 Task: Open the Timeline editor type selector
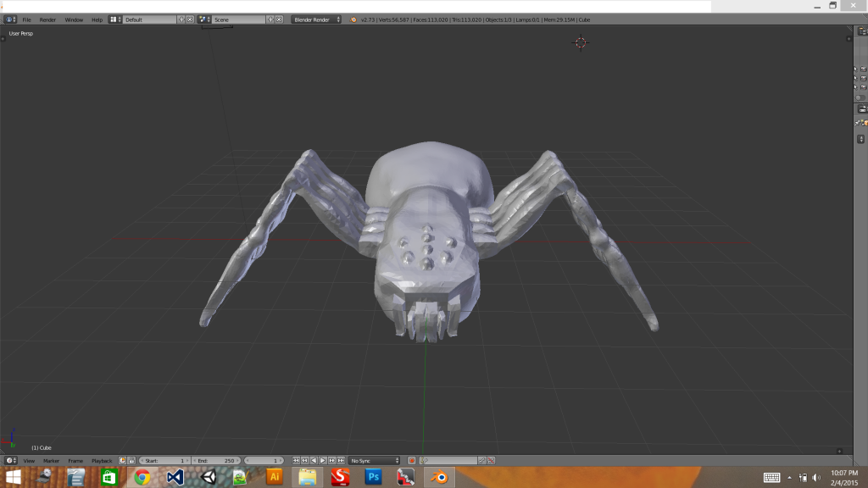click(10, 460)
